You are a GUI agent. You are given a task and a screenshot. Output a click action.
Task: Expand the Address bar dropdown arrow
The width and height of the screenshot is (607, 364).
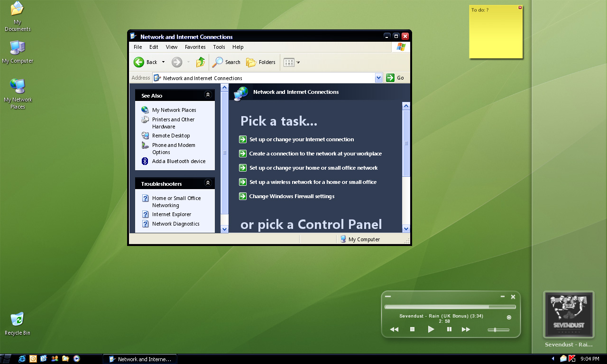(x=378, y=78)
